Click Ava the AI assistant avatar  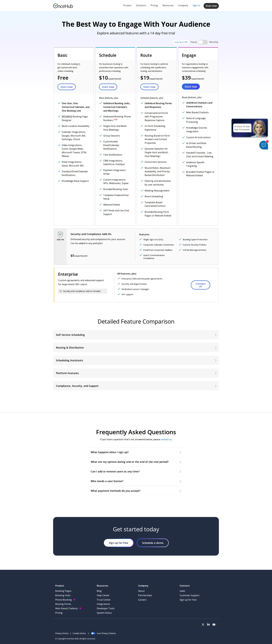(x=259, y=128)
